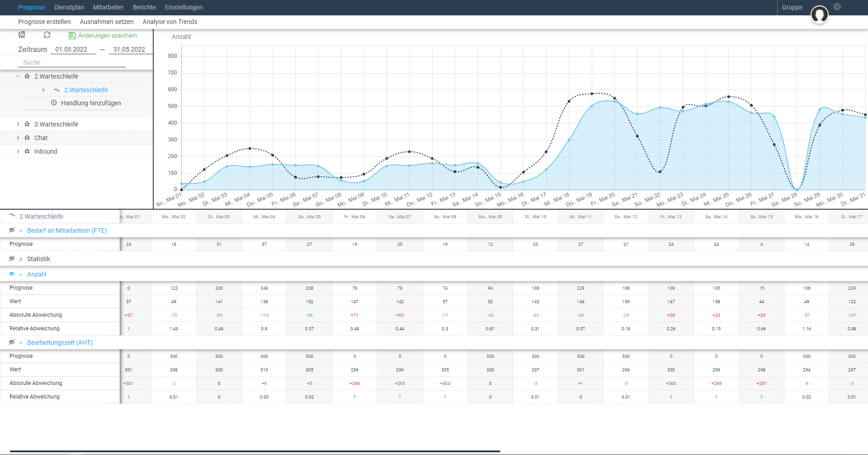The height and width of the screenshot is (455, 868).
Task: Click the Statistik section label
Action: (x=38, y=259)
